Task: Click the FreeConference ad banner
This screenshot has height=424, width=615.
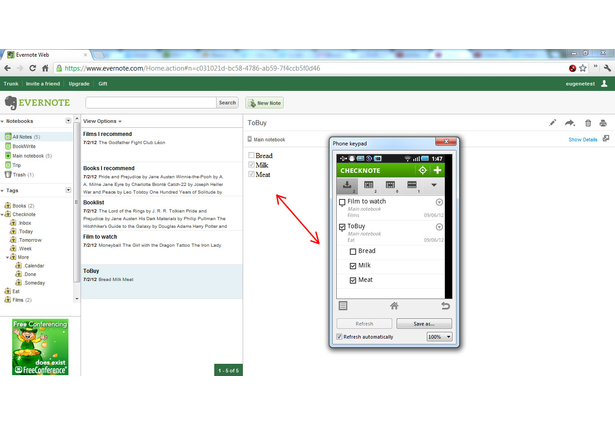Action: (x=40, y=347)
